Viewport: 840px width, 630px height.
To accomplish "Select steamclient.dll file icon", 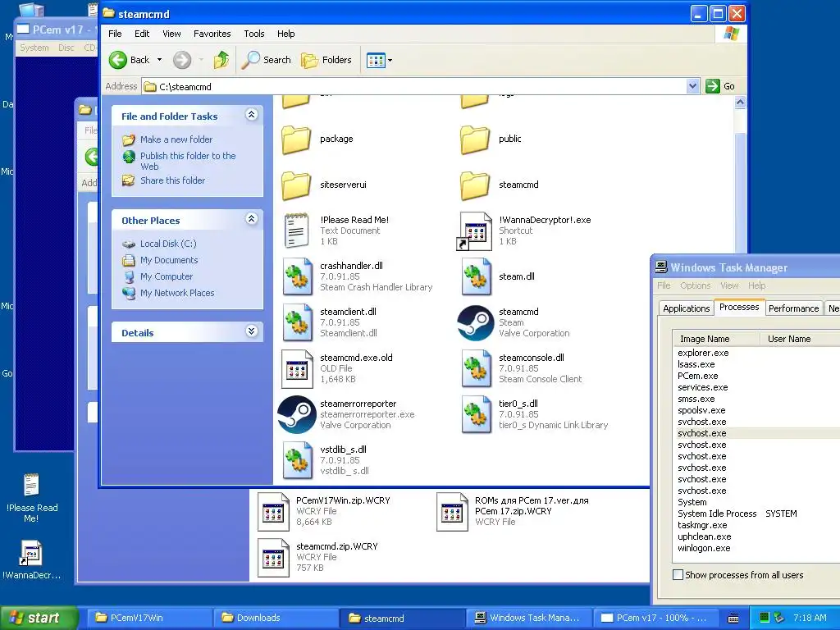I will click(297, 322).
